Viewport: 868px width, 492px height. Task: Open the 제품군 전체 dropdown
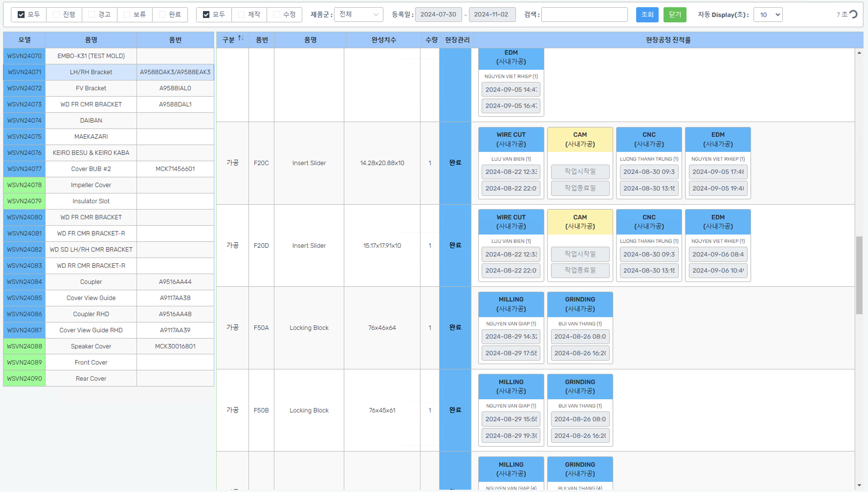[358, 14]
